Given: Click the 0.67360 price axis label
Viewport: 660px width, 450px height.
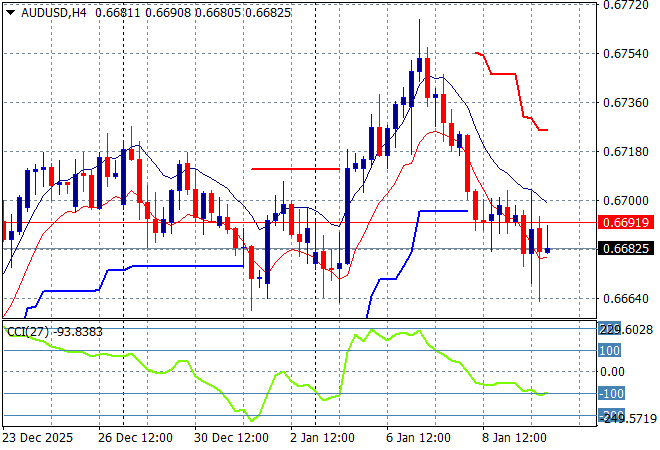Looking at the screenshot, I should coord(630,102).
